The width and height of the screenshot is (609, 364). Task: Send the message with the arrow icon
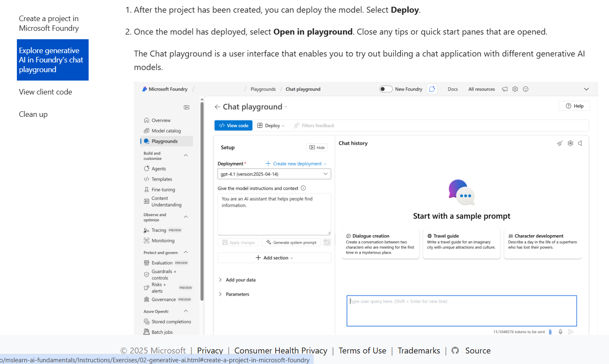pos(571,332)
